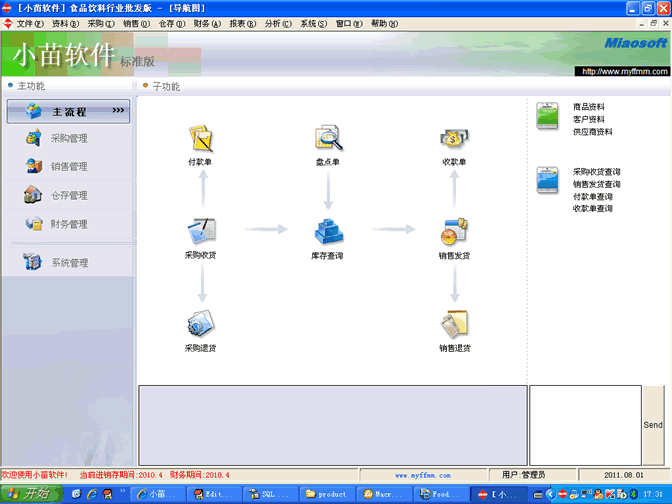Click the Internet Explorer quick launch icon
The image size is (672, 504).
pos(92,494)
